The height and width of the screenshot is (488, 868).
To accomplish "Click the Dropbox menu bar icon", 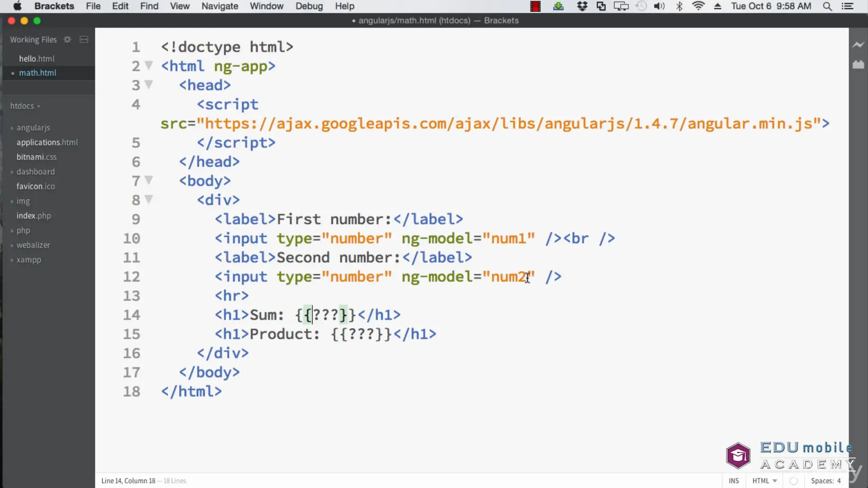I will click(x=582, y=6).
